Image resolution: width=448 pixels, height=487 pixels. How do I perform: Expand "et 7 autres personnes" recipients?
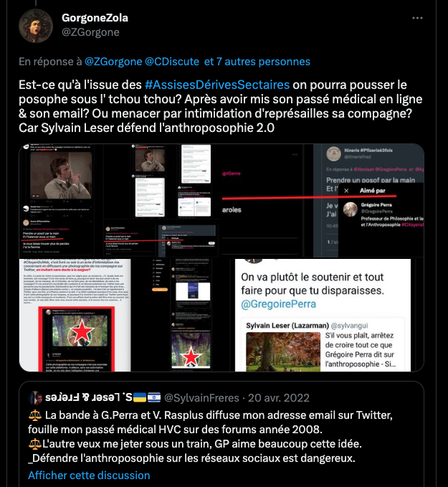[257, 62]
